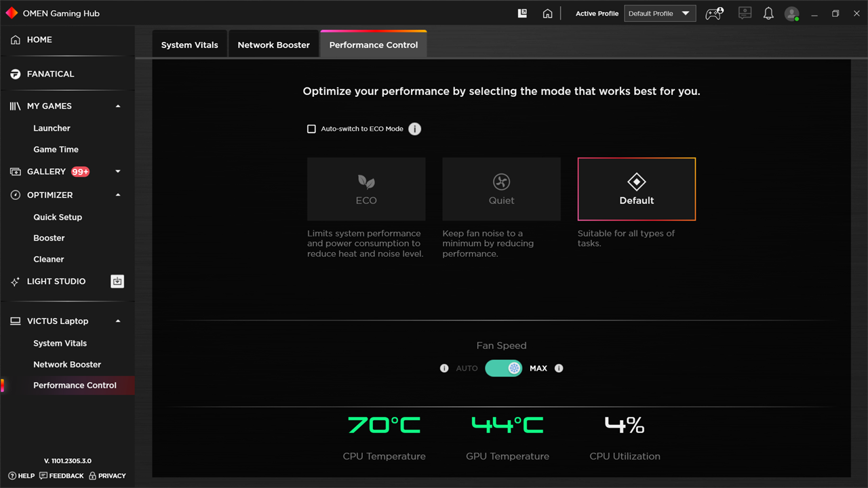
Task: Open the bookmark library icon in title bar
Action: [x=522, y=13]
